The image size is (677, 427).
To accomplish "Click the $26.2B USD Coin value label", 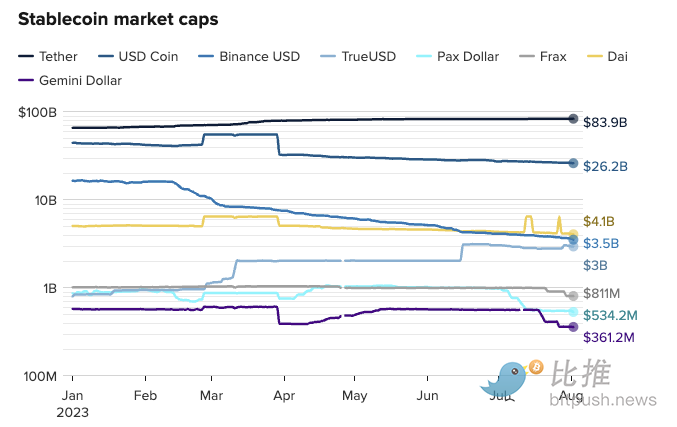I will [x=604, y=166].
